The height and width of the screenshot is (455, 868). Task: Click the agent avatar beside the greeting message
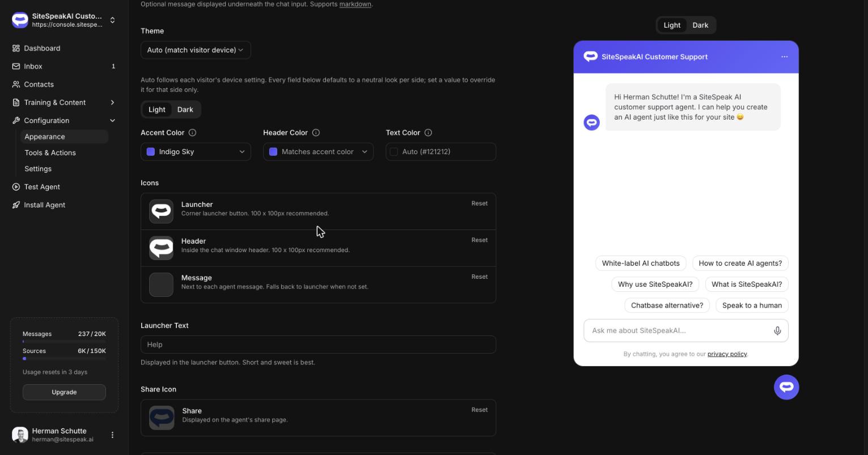coord(592,122)
